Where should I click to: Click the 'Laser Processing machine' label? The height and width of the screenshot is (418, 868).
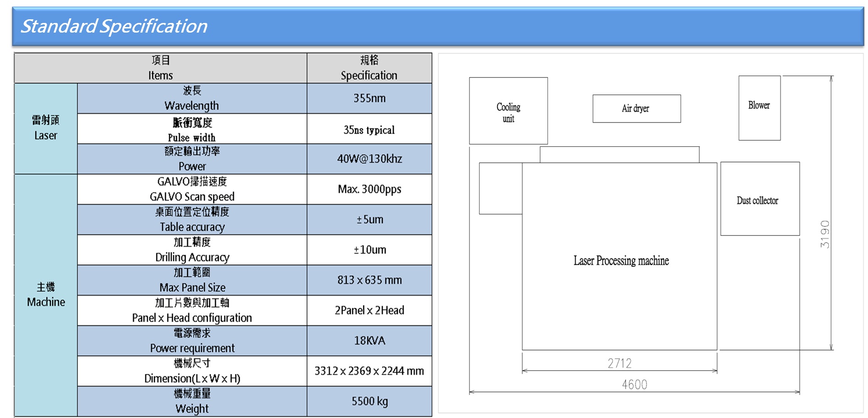[621, 261]
